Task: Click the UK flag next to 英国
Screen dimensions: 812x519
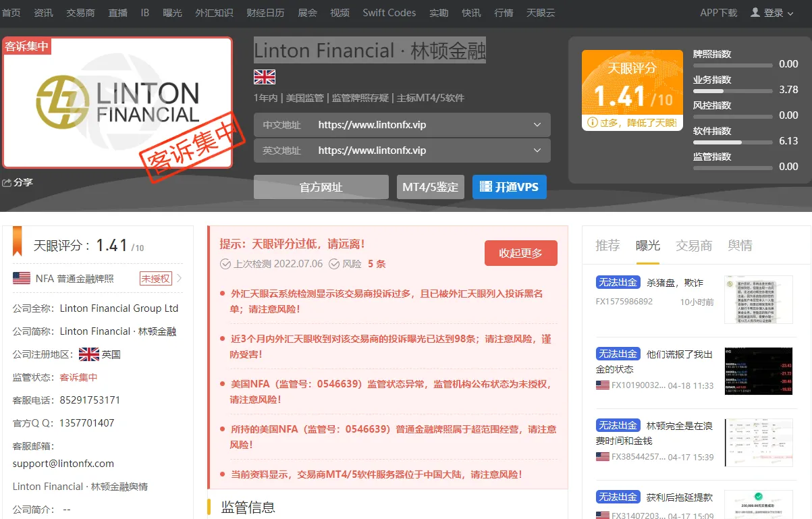Action: [x=89, y=354]
